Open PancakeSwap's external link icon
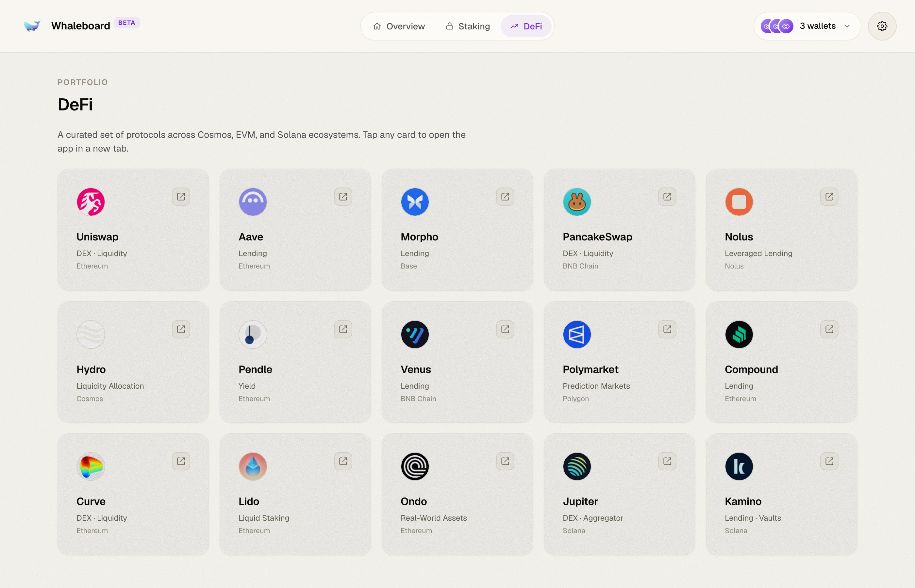 [x=667, y=197]
